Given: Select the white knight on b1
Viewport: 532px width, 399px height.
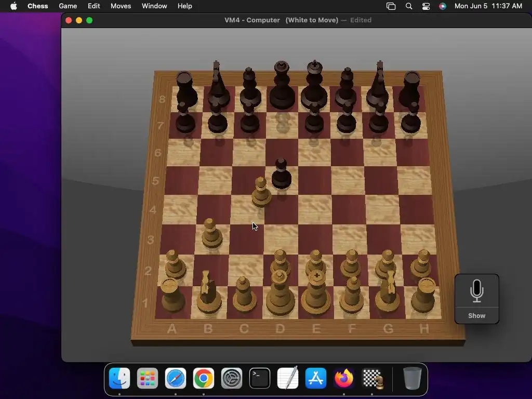Looking at the screenshot, I should 208,292.
